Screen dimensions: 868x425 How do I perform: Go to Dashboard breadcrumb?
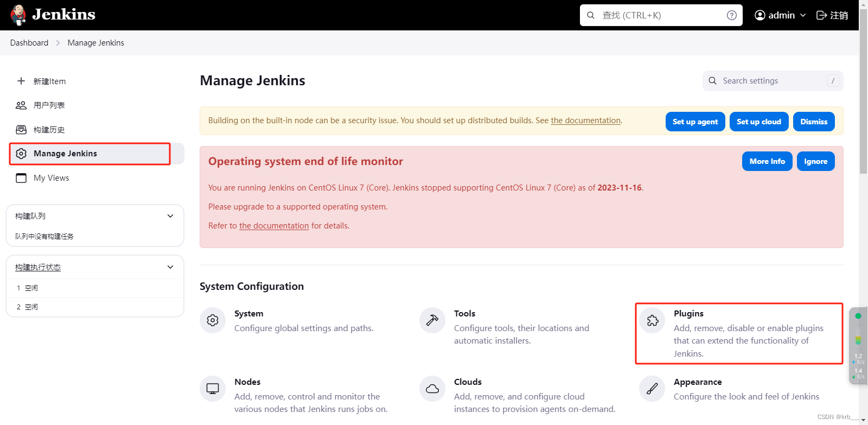29,43
